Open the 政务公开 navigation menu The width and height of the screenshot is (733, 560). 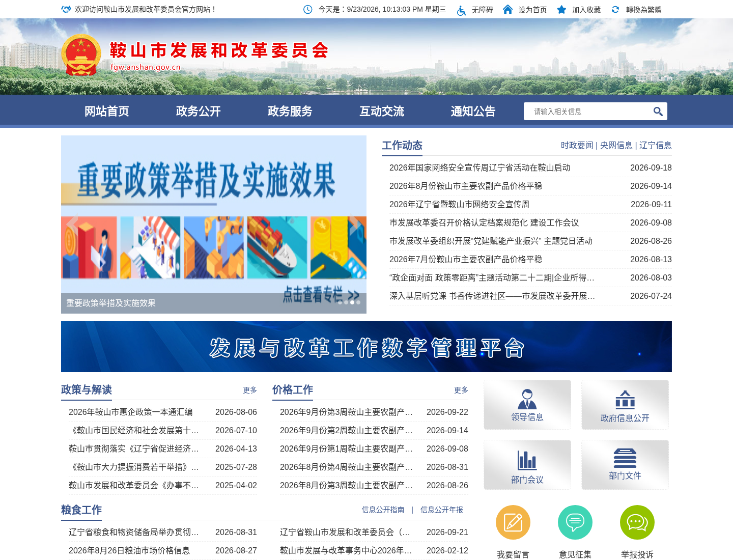(199, 111)
